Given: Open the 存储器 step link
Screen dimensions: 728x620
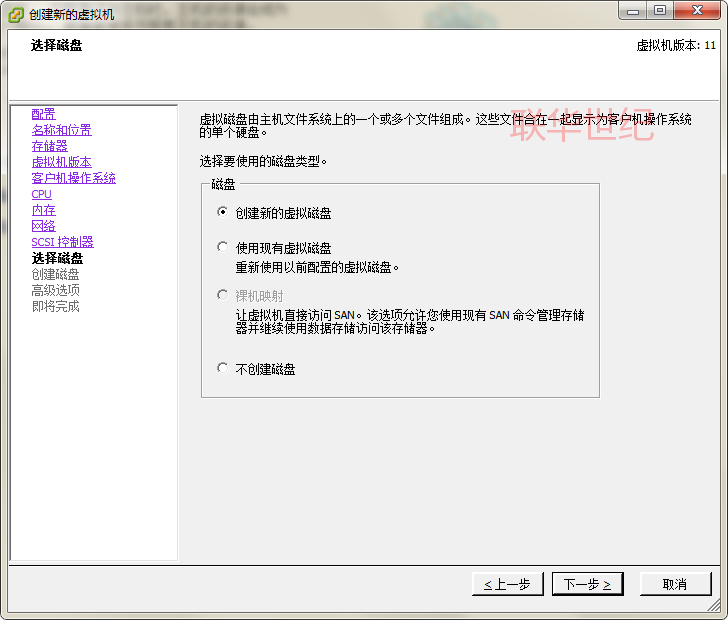Looking at the screenshot, I should pos(49,146).
